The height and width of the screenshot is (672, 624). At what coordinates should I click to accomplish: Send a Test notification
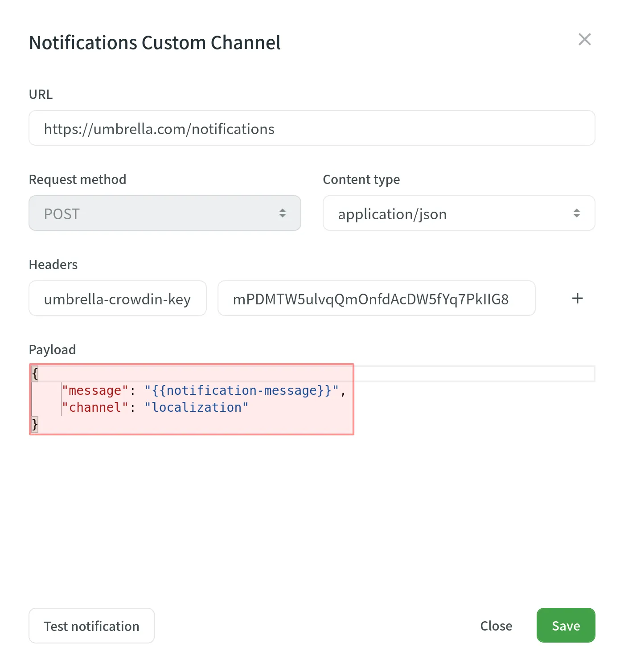click(x=91, y=626)
